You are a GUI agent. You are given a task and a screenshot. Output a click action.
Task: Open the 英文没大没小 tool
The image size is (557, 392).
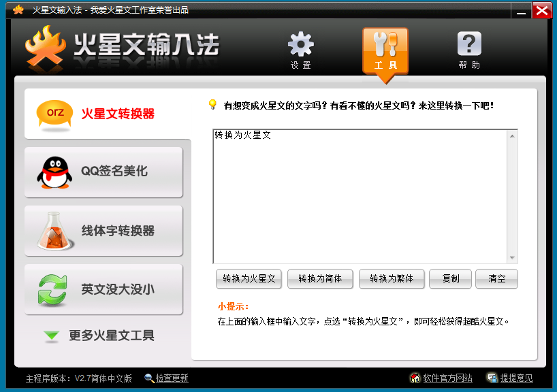click(104, 289)
